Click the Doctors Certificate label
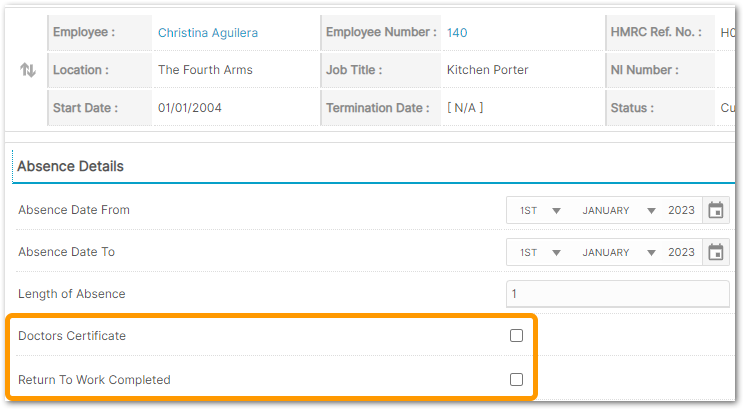This screenshot has height=410, width=744. click(x=72, y=335)
